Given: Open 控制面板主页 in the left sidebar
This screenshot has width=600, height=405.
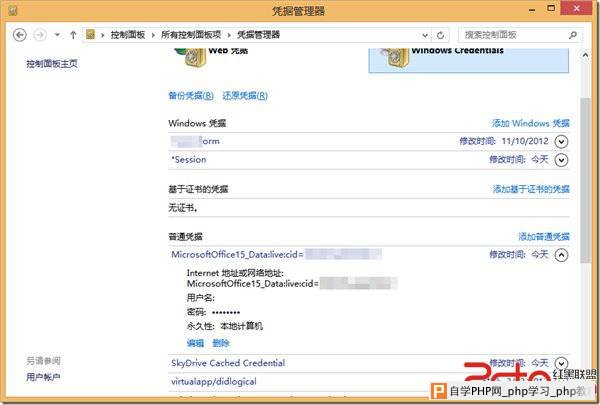Looking at the screenshot, I should click(x=52, y=64).
